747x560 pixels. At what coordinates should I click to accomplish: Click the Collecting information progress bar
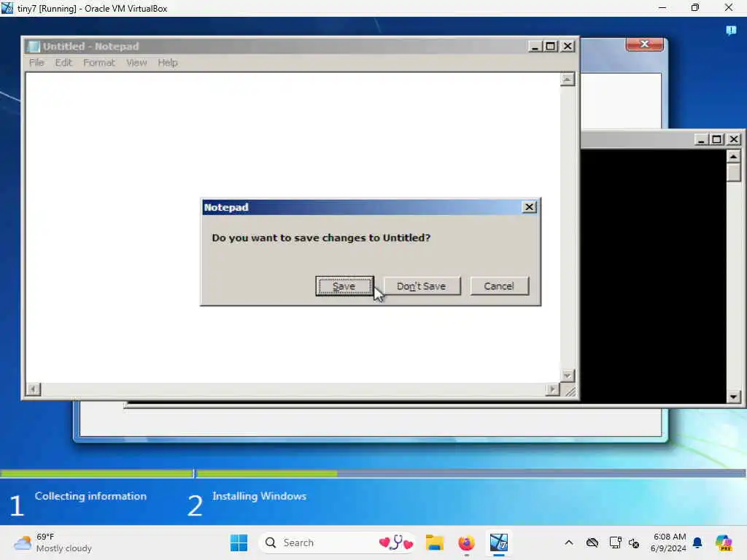click(97, 473)
